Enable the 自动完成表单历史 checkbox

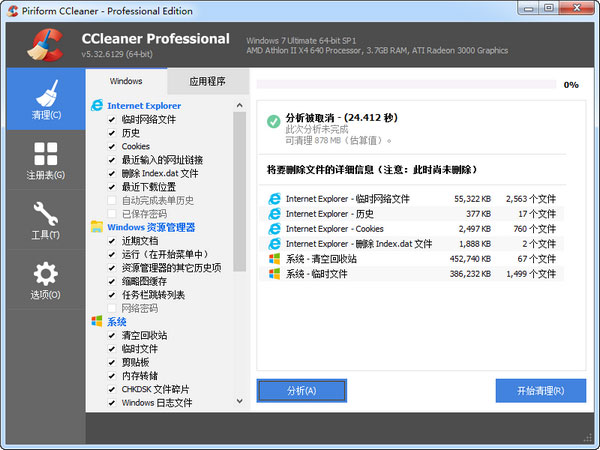[x=113, y=200]
